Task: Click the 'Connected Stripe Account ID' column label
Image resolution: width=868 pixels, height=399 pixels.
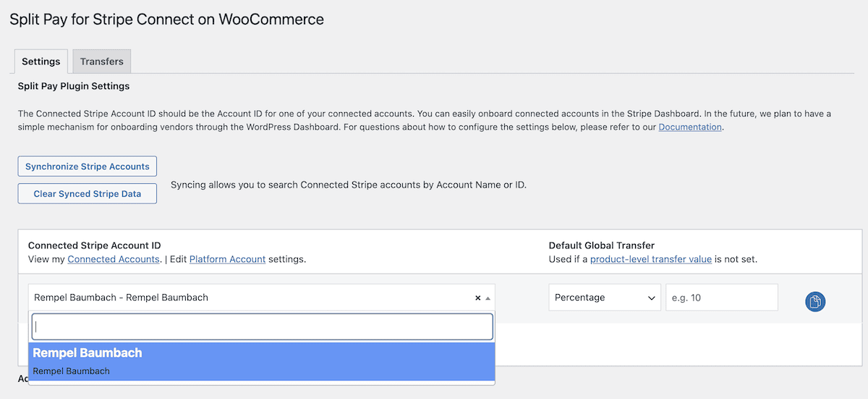Action: pos(94,245)
